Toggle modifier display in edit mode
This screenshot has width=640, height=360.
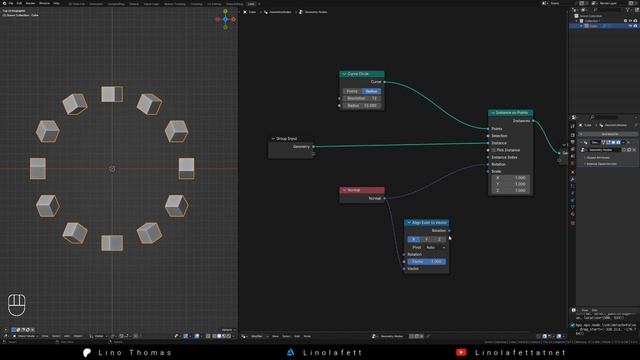coord(608,142)
